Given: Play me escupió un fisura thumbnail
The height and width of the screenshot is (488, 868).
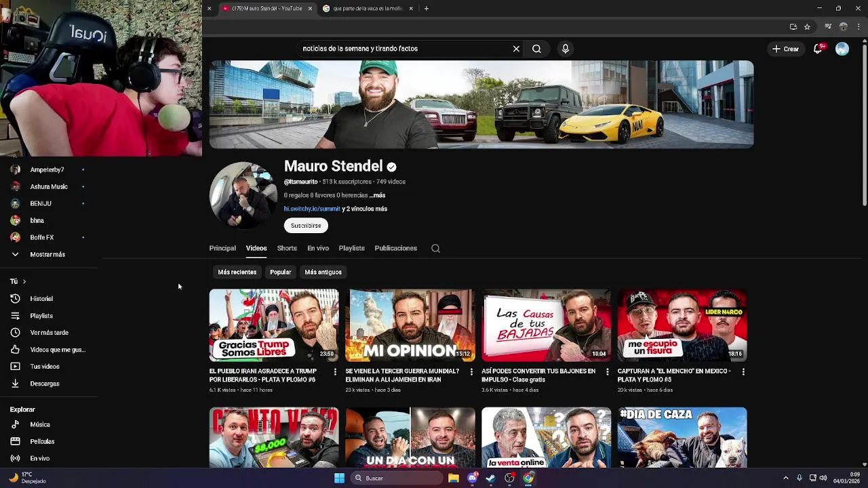Looking at the screenshot, I should 682,325.
